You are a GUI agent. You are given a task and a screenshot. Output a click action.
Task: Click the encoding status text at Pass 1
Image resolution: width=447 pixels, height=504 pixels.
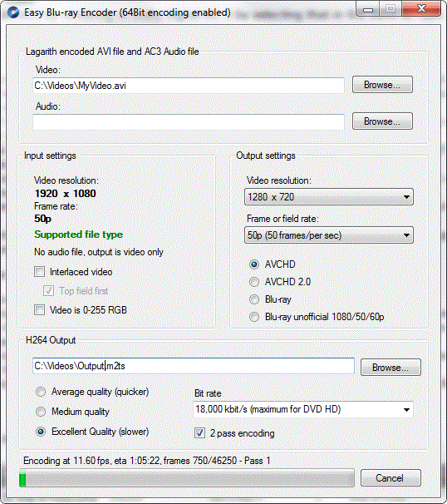147,461
